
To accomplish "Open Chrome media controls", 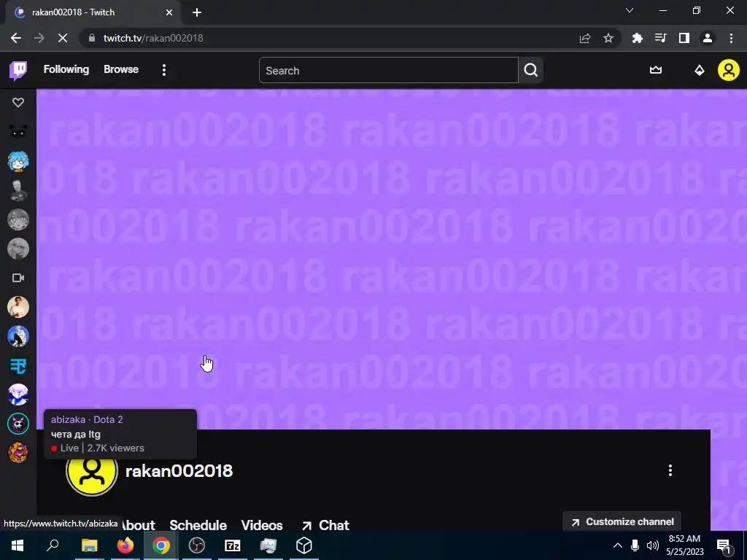I will coord(660,38).
